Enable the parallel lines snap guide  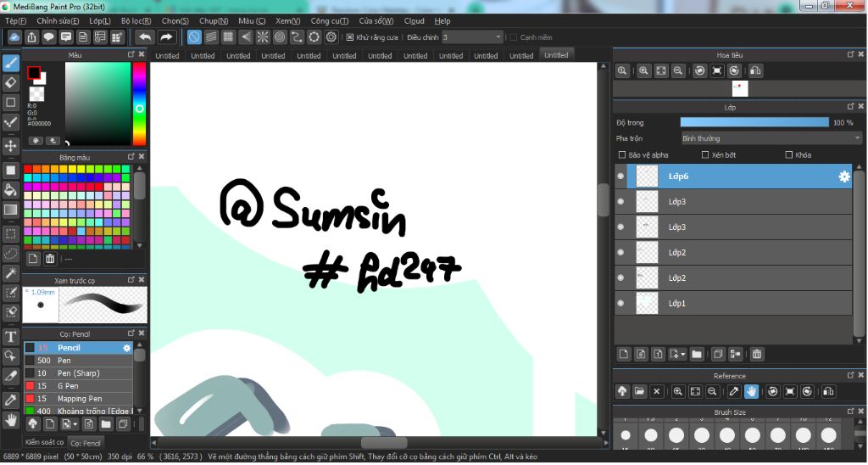point(211,37)
